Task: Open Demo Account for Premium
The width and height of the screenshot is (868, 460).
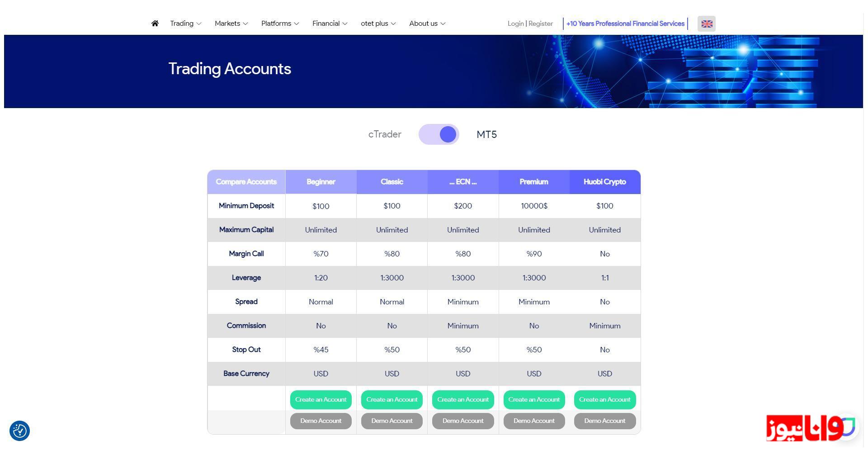Action: 534,421
